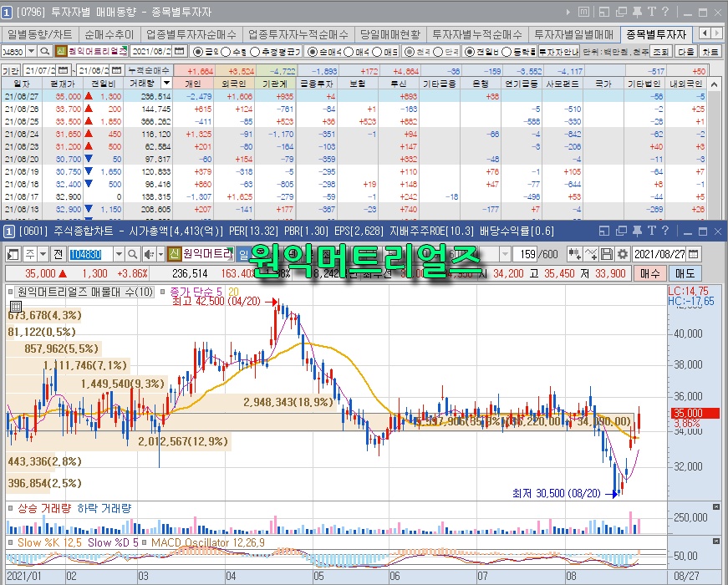Click candlestick chart type icon
This screenshot has width=728, height=585.
coord(574,254)
